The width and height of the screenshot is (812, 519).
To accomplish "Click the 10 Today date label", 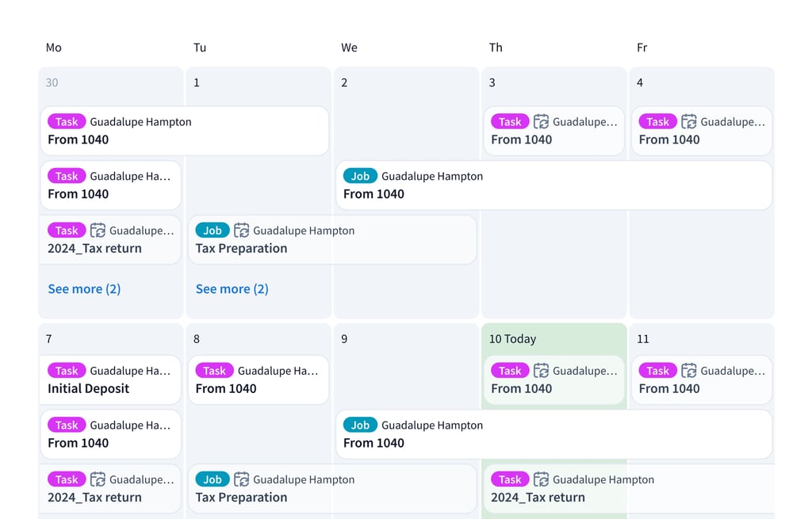I will click(x=512, y=339).
